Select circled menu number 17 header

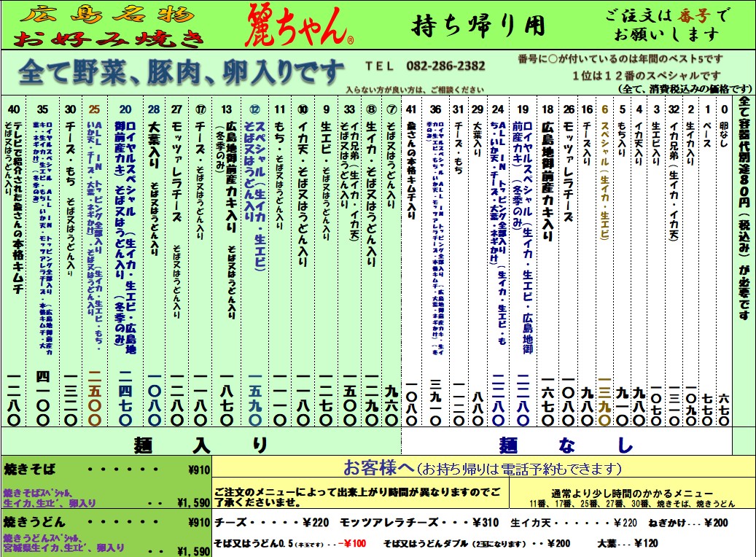[200, 109]
